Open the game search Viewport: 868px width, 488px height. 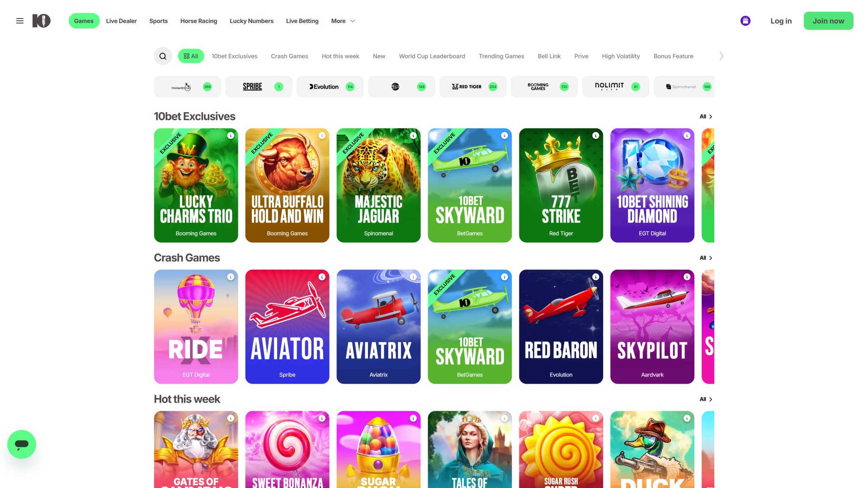point(163,56)
